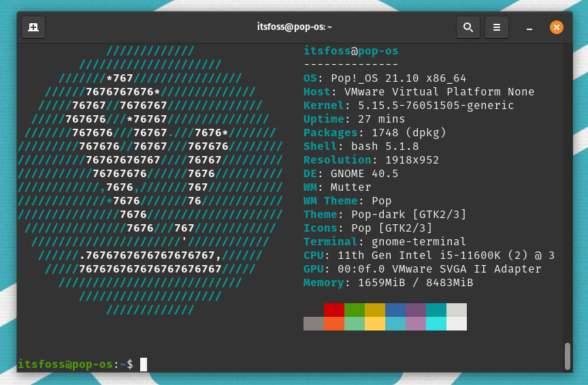This screenshot has height=385, width=588.
Task: Click the Memory usage line
Action: click(x=388, y=283)
